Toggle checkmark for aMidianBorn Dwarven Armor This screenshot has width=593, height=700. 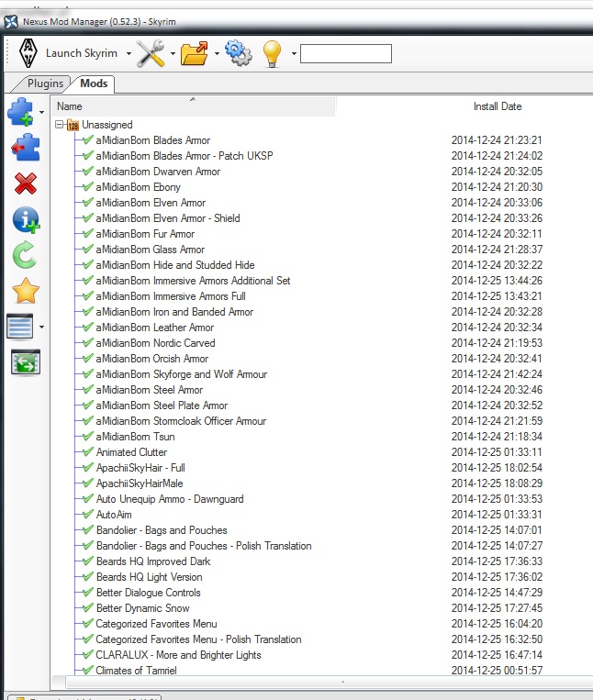[x=88, y=171]
